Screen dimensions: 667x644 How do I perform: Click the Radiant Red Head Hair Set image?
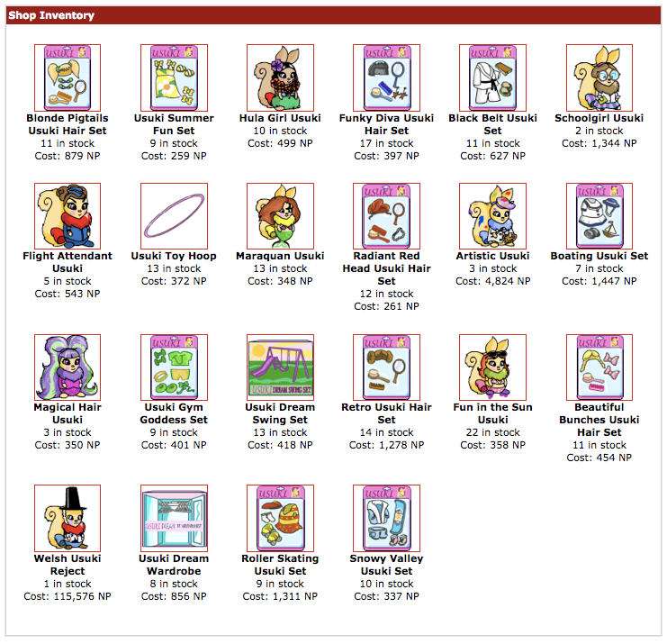[x=386, y=216]
